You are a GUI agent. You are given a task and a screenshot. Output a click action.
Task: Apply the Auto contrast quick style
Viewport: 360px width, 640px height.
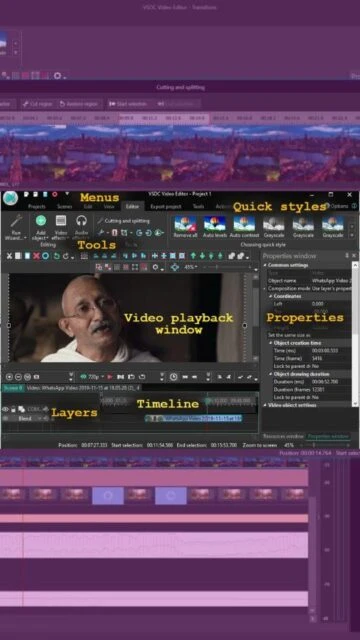coord(244,227)
